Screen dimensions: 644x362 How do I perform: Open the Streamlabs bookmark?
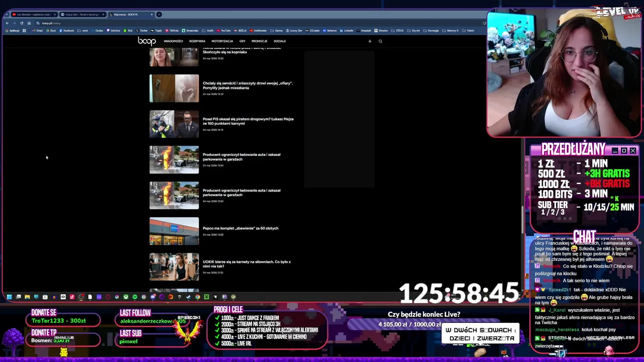(190, 31)
